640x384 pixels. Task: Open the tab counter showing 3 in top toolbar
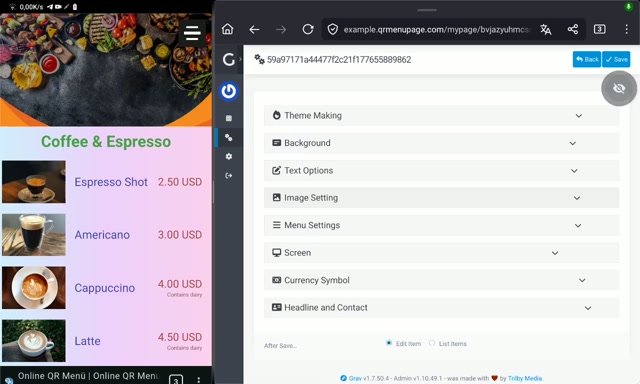(x=600, y=29)
